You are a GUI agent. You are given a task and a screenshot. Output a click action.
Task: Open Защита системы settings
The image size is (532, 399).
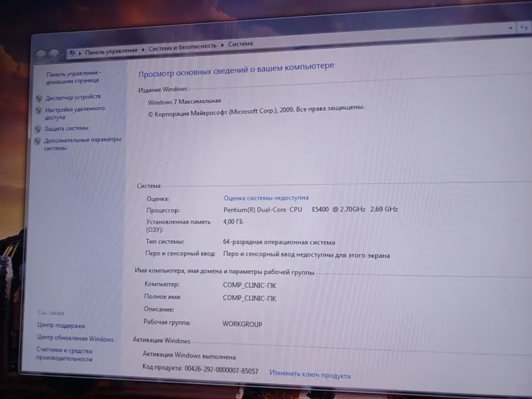66,128
